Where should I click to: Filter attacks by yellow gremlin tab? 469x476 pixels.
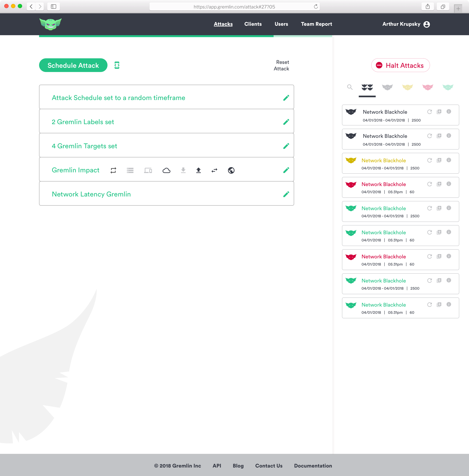point(407,87)
